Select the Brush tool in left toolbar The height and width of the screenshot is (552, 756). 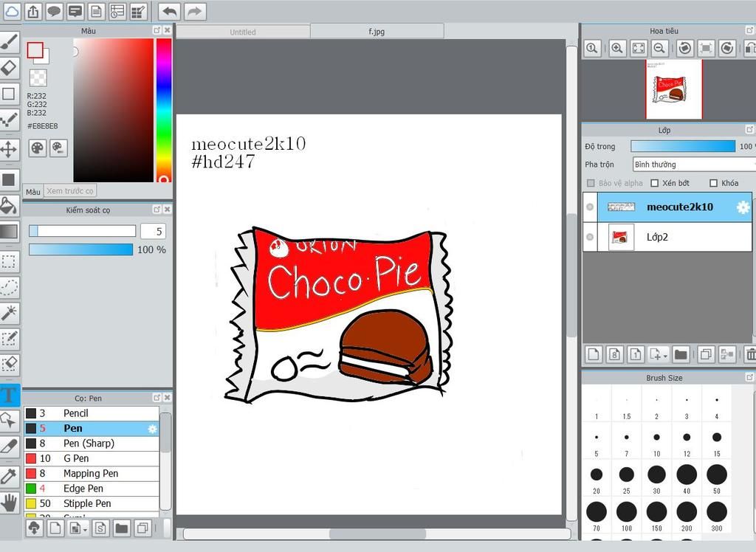point(9,42)
